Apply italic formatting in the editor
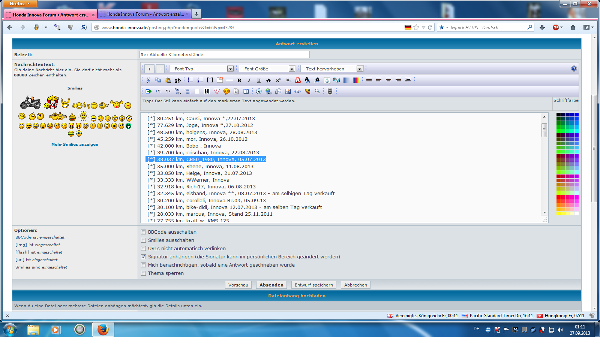This screenshot has height=364, width=600. [249, 80]
